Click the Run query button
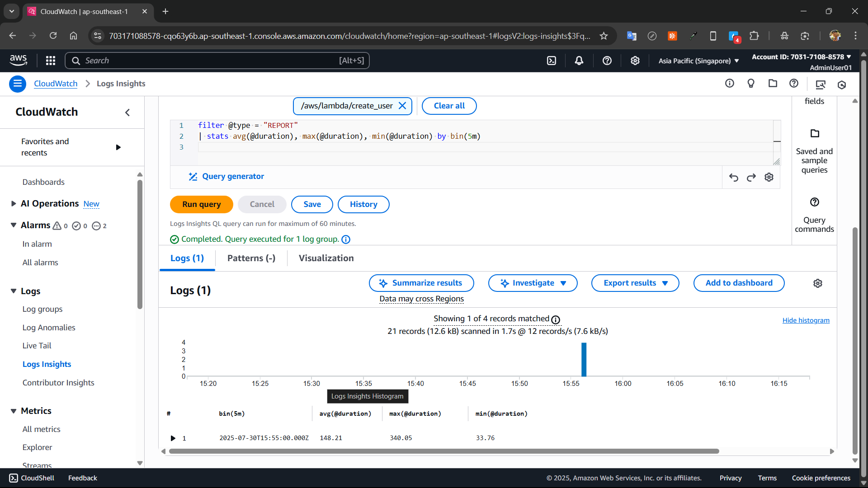The width and height of the screenshot is (868, 488). point(202,204)
